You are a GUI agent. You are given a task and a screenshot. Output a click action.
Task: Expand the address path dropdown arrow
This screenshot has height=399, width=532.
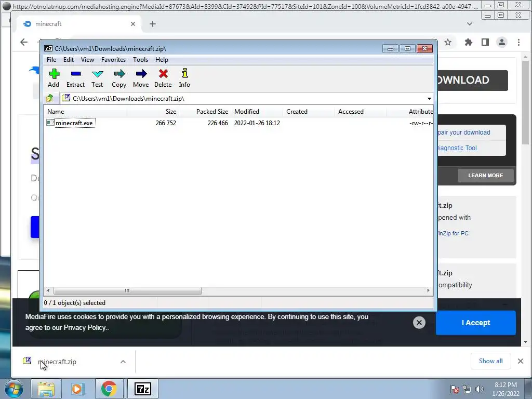[x=429, y=99]
